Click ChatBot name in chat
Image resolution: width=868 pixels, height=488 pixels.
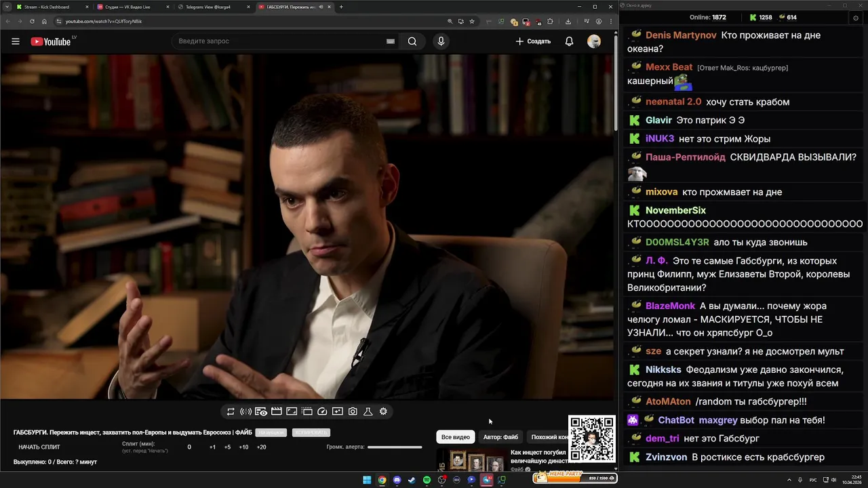[676, 420]
